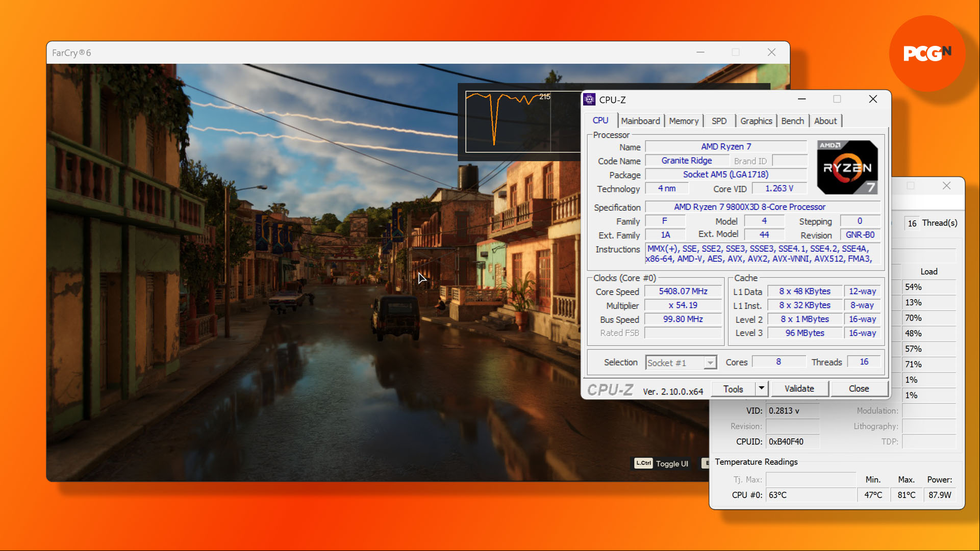The width and height of the screenshot is (980, 551).
Task: Open the Memory tab
Action: pos(684,121)
